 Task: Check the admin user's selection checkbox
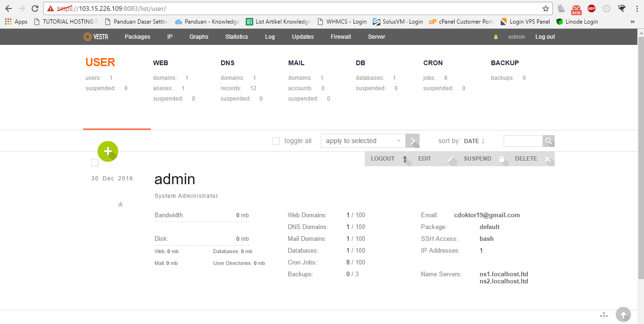coord(94,162)
